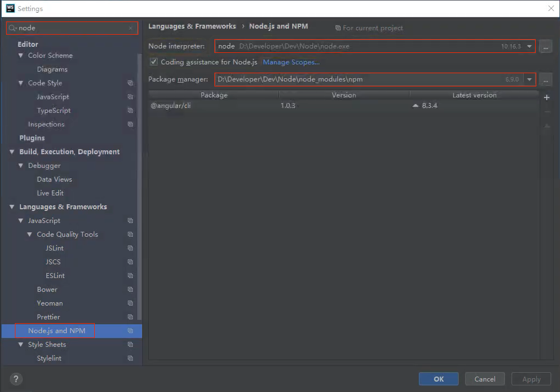Click project-level icon beside TypeScript
Image resolution: width=560 pixels, height=392 pixels.
coord(131,111)
